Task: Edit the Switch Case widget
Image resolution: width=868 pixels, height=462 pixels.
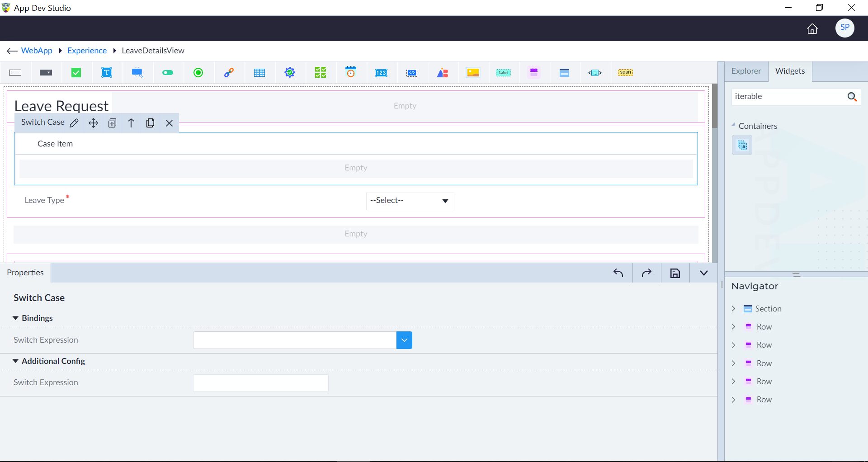Action: point(75,123)
